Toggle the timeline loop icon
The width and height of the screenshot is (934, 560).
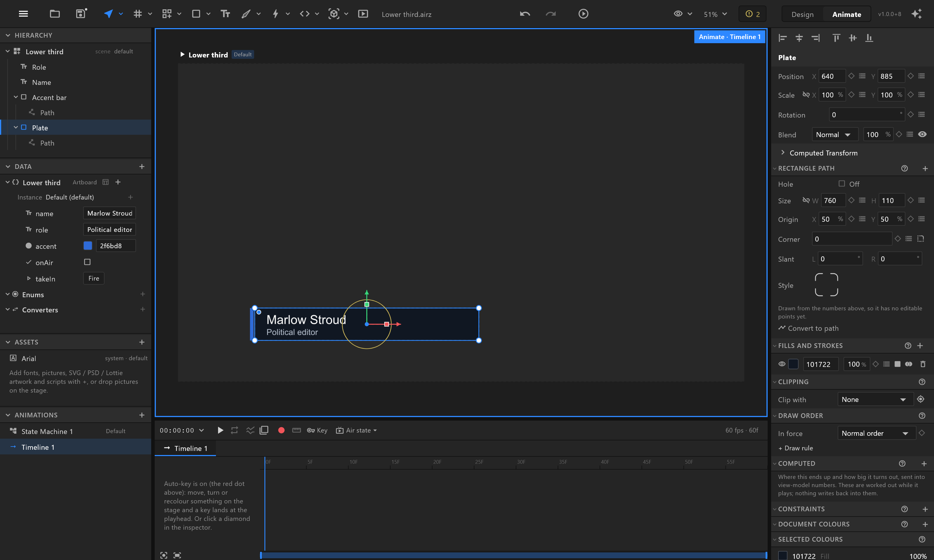pos(234,430)
